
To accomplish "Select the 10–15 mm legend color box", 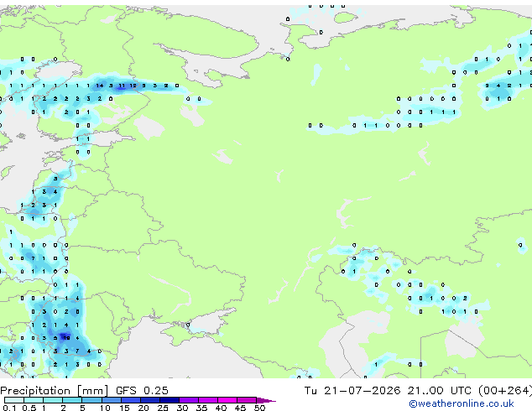I will (x=112, y=400).
